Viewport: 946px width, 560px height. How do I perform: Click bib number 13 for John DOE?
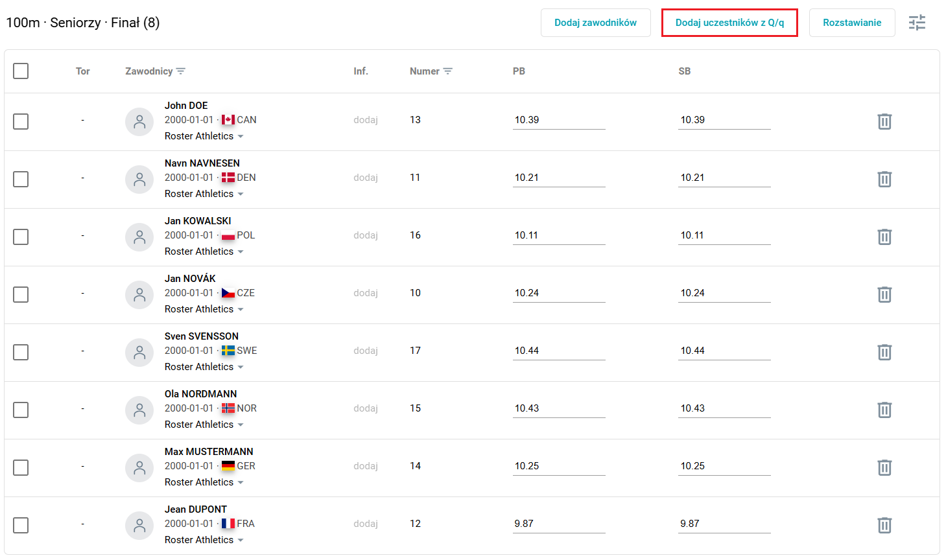(415, 120)
